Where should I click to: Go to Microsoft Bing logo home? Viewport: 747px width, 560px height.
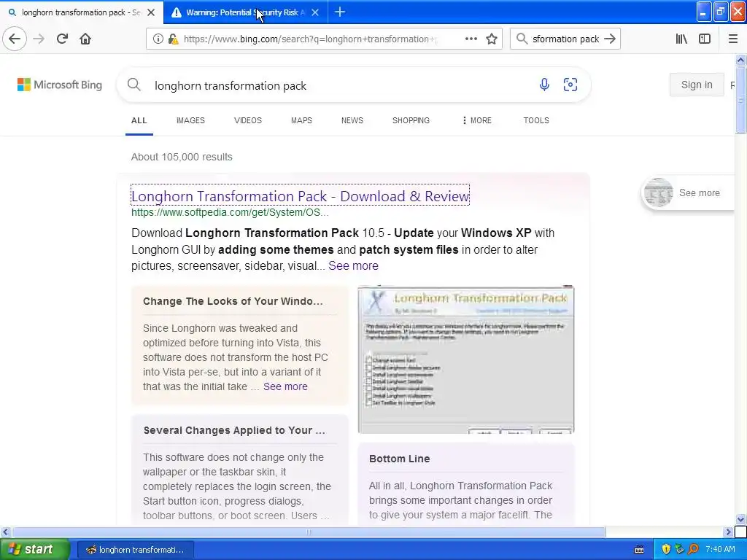point(60,85)
